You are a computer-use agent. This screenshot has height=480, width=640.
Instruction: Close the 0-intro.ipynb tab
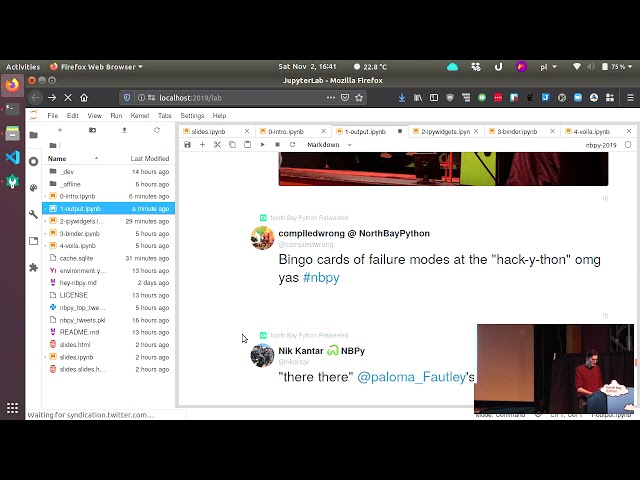[323, 131]
